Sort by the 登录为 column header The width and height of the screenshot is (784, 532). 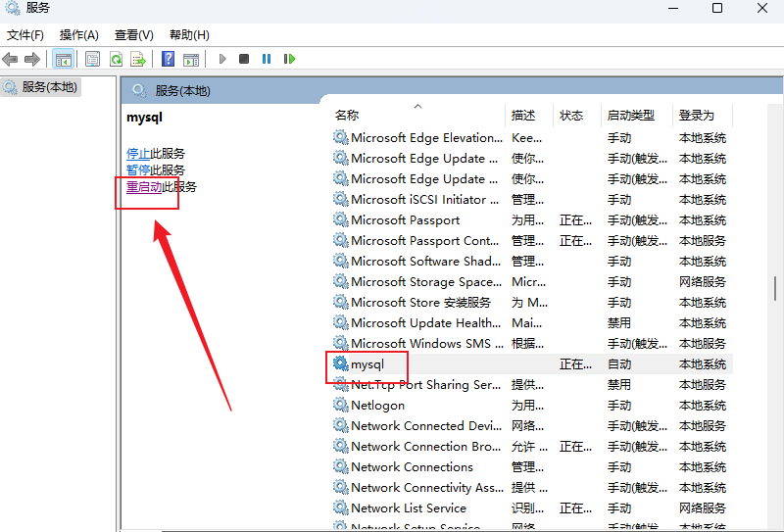point(703,116)
